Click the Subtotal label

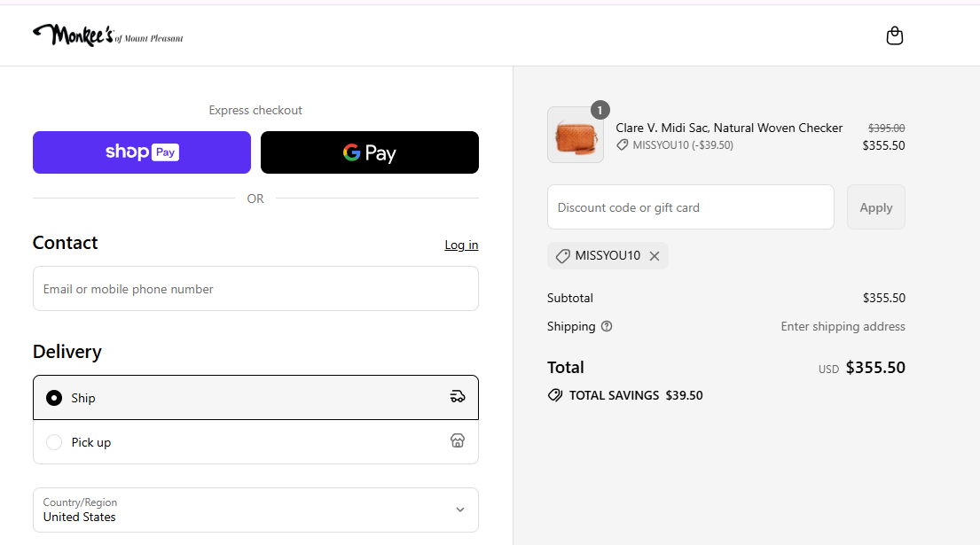coord(570,298)
